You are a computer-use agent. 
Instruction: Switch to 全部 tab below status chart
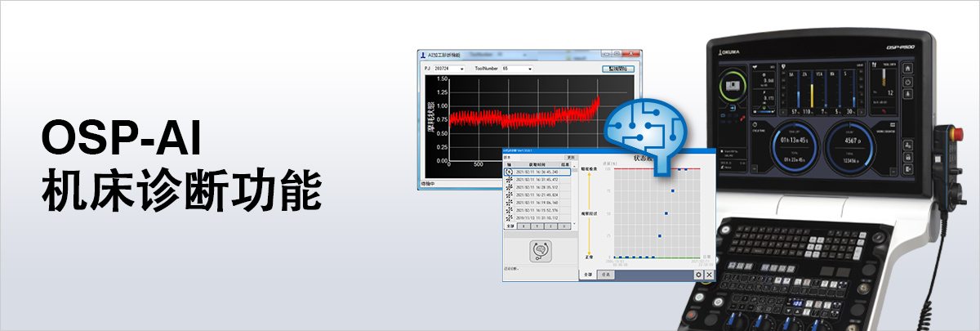(588, 275)
